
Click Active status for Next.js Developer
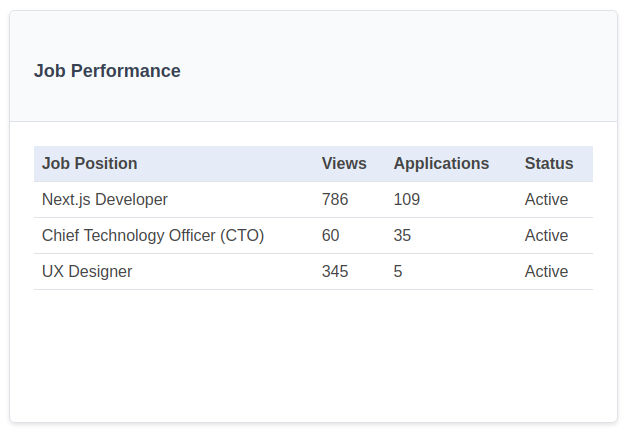[546, 199]
